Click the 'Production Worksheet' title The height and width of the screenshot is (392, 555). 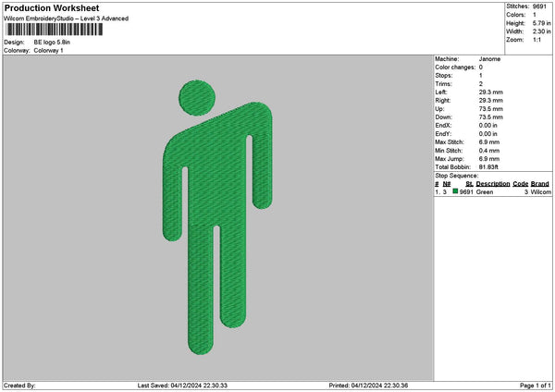(x=52, y=8)
